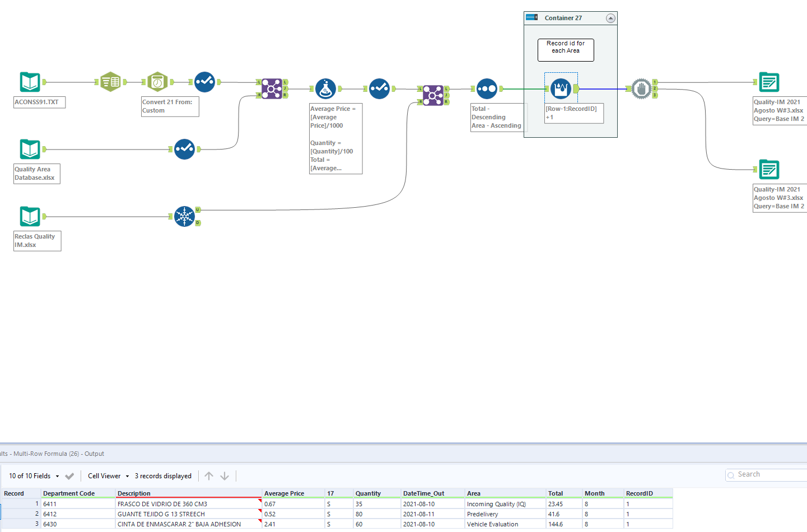Select the Formula tool computing Average Price
The image size is (807, 532).
click(325, 88)
